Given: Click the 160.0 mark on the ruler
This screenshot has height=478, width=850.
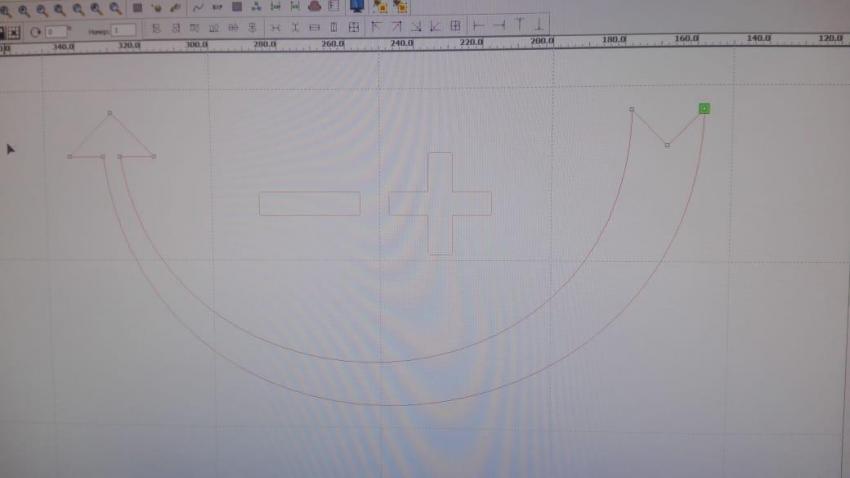Looking at the screenshot, I should pyautogui.click(x=686, y=38).
